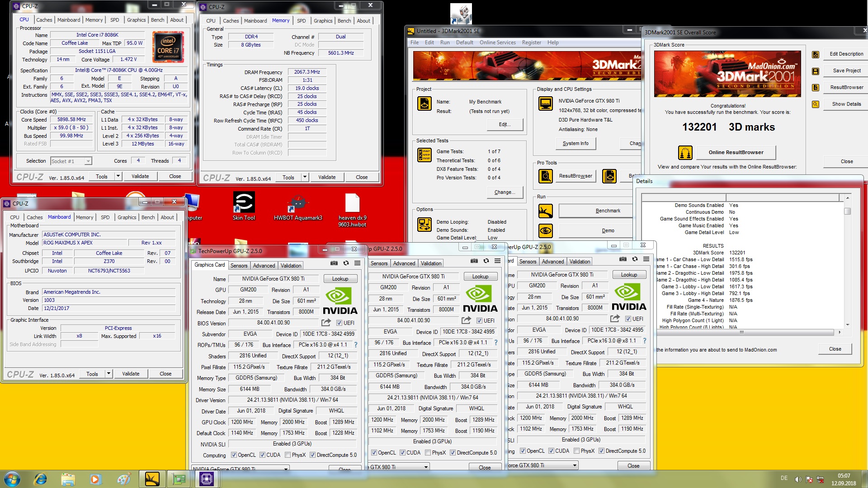Click Options settings icon in 3DMark2001
This screenshot has width=868, height=488.
(x=424, y=225)
